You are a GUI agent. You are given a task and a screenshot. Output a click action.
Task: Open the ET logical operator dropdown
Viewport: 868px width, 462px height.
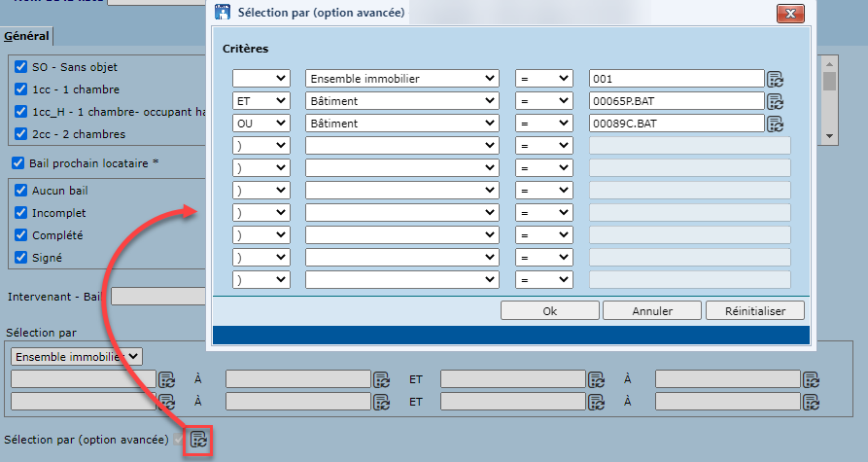tap(261, 101)
